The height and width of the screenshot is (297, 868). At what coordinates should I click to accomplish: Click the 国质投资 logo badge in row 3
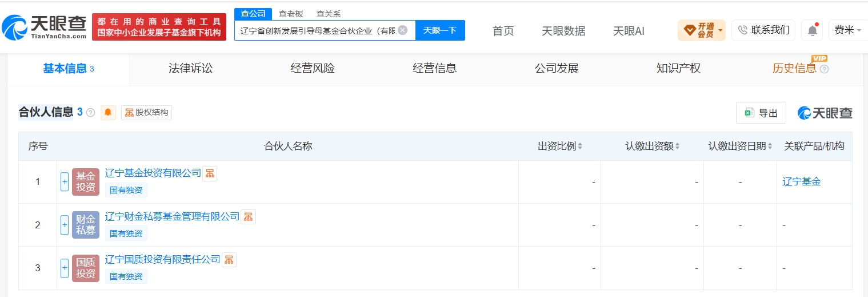point(86,268)
